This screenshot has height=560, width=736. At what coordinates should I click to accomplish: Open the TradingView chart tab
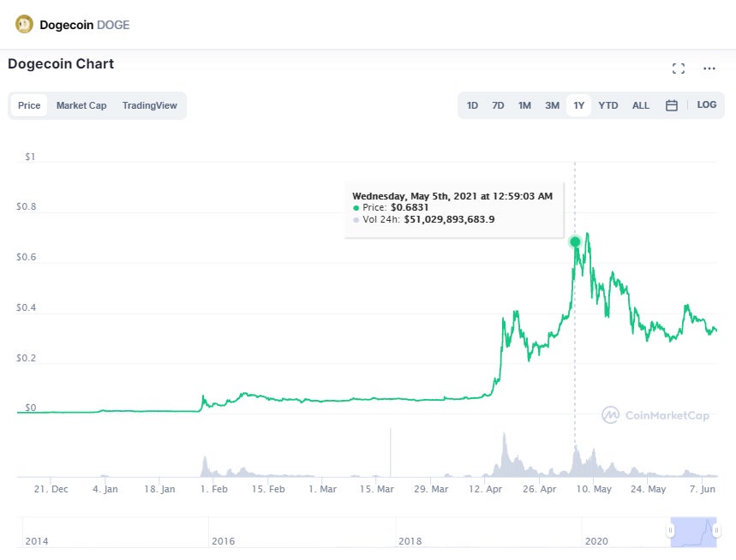[x=149, y=105]
